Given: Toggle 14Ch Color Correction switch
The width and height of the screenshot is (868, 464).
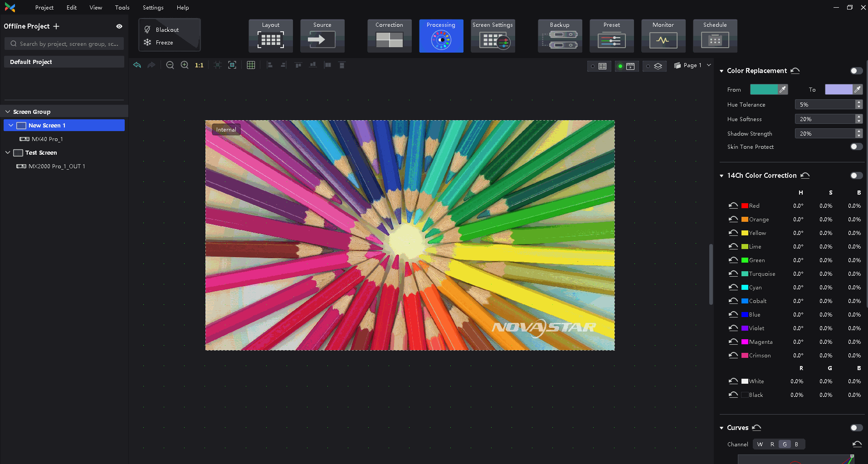Looking at the screenshot, I should 856,176.
